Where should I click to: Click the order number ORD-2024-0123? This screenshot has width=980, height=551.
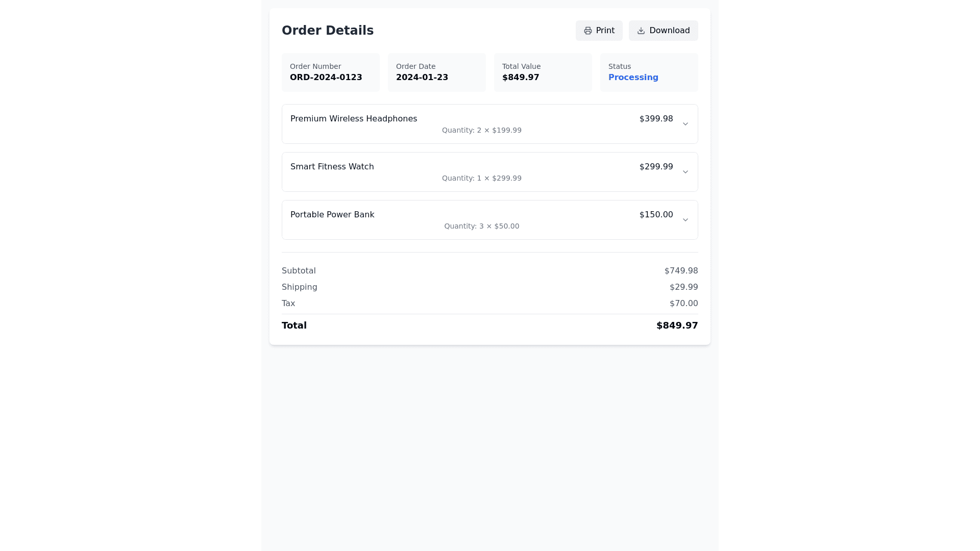326,78
